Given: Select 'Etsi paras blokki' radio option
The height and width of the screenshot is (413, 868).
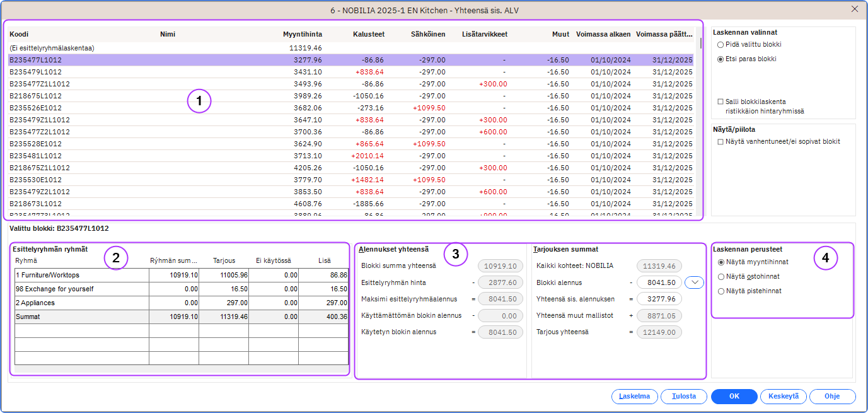Looking at the screenshot, I should 720,59.
